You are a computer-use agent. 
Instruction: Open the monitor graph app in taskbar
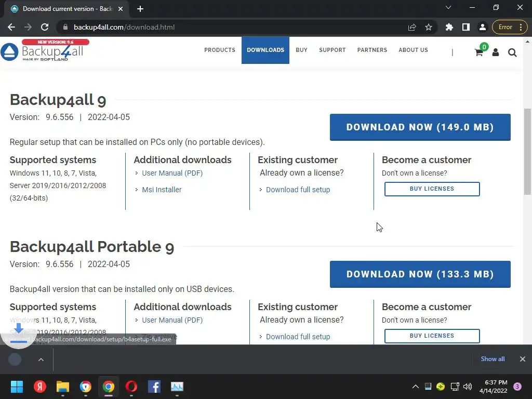[177, 387]
